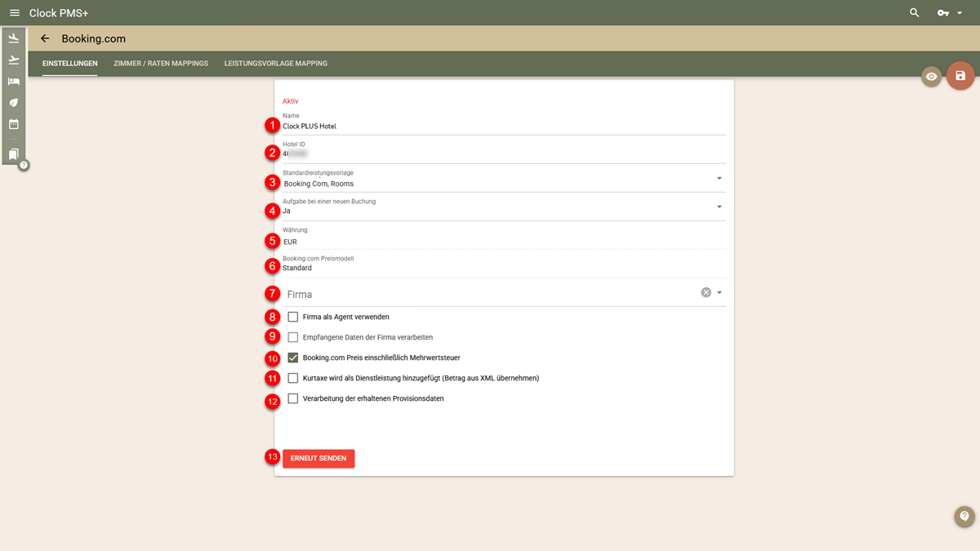This screenshot has height=551, width=980.
Task: Click the Erneut Senden button
Action: click(318, 459)
